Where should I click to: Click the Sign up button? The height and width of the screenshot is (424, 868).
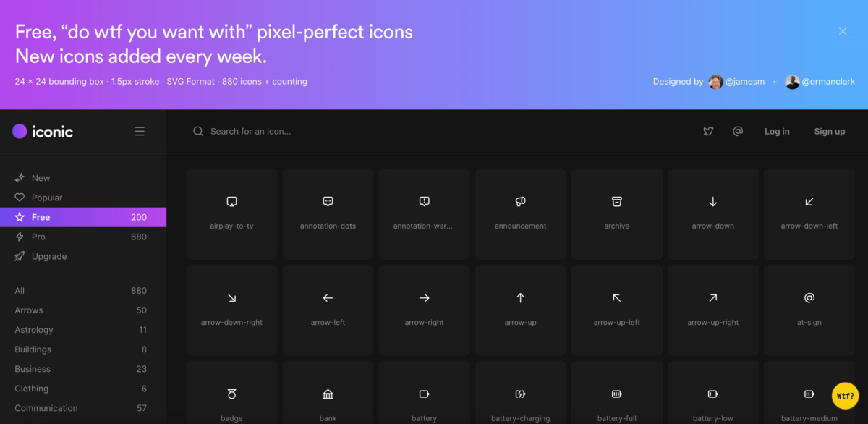pyautogui.click(x=830, y=131)
